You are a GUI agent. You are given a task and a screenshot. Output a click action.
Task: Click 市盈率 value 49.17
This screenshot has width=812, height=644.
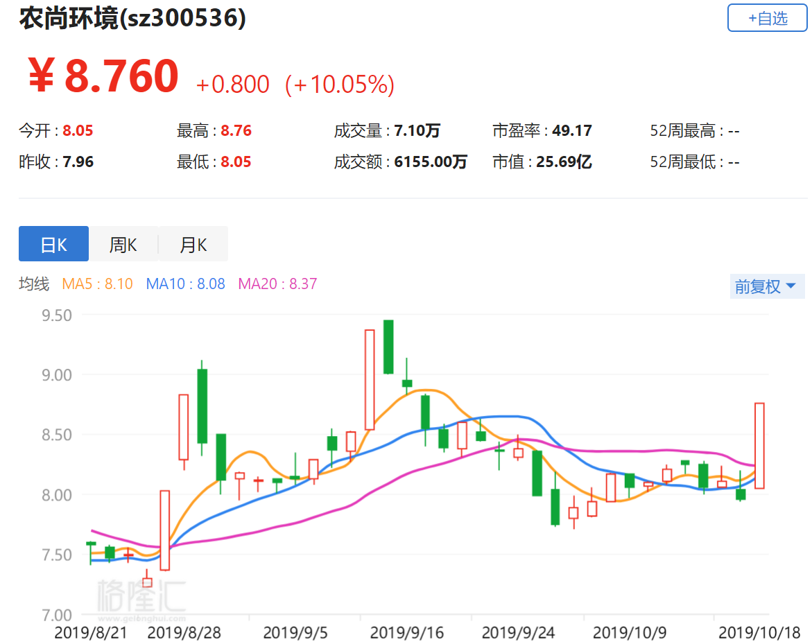coord(571,130)
